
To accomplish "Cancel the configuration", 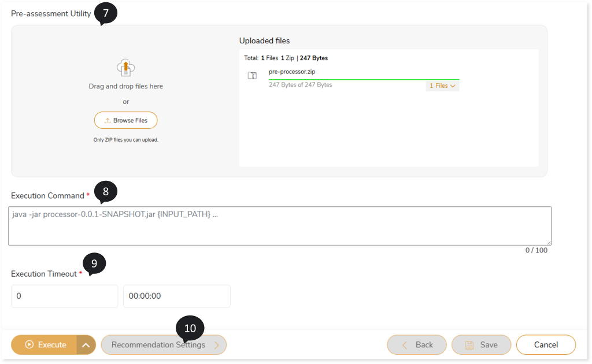I will (x=546, y=345).
